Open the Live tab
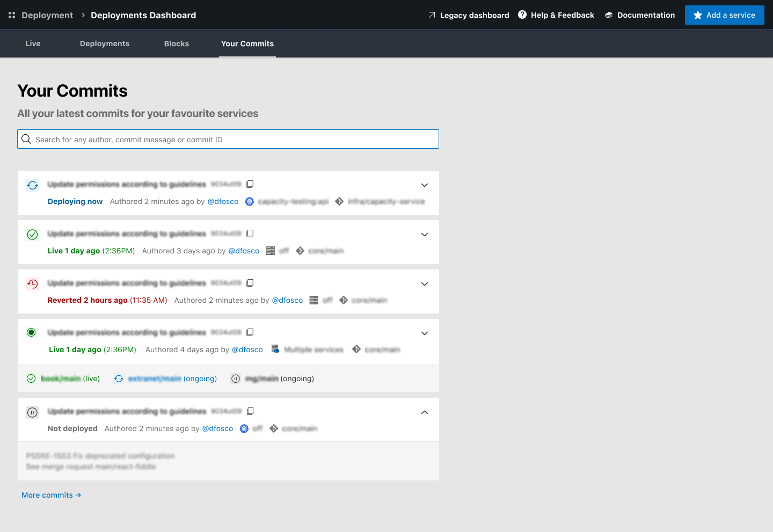This screenshot has width=773, height=532. [x=33, y=43]
